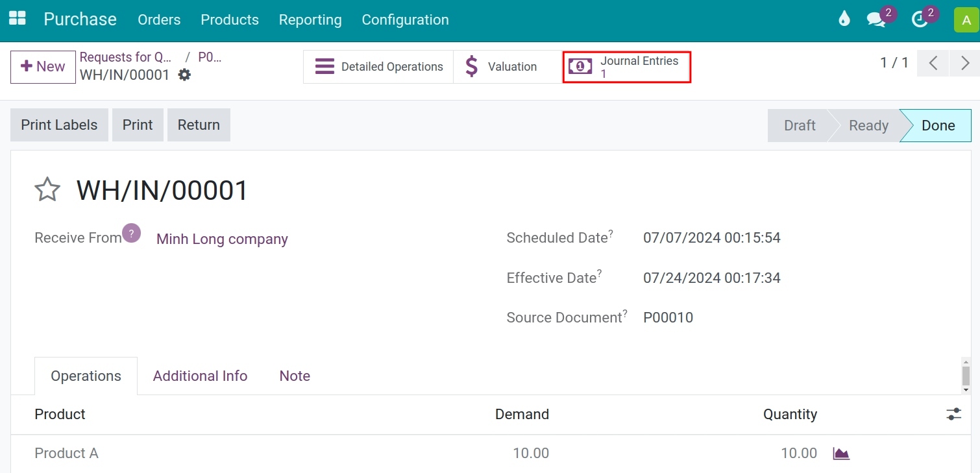The width and height of the screenshot is (980, 473).
Task: Click the help icon beside Receive From
Action: [132, 233]
